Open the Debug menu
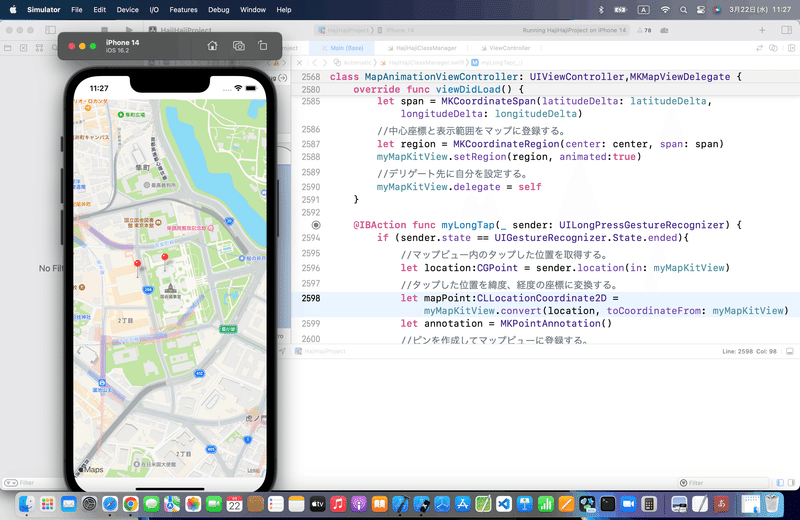 click(218, 10)
